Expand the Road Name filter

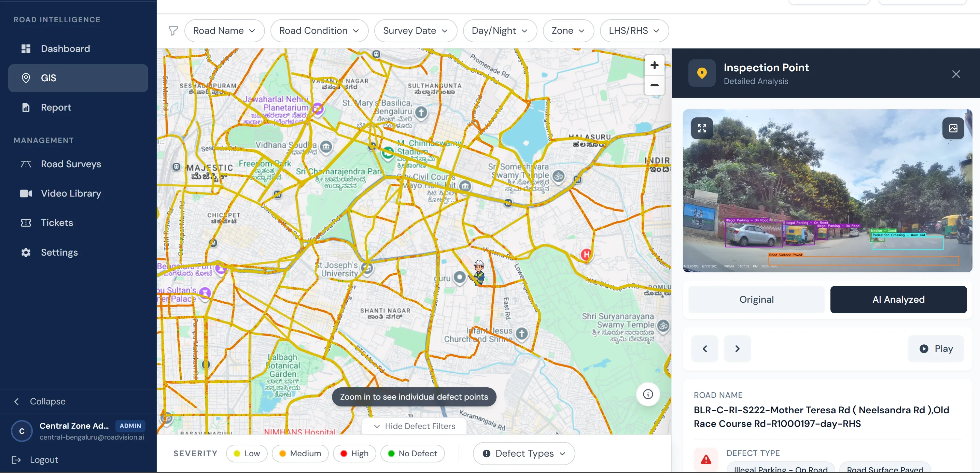[x=224, y=31]
